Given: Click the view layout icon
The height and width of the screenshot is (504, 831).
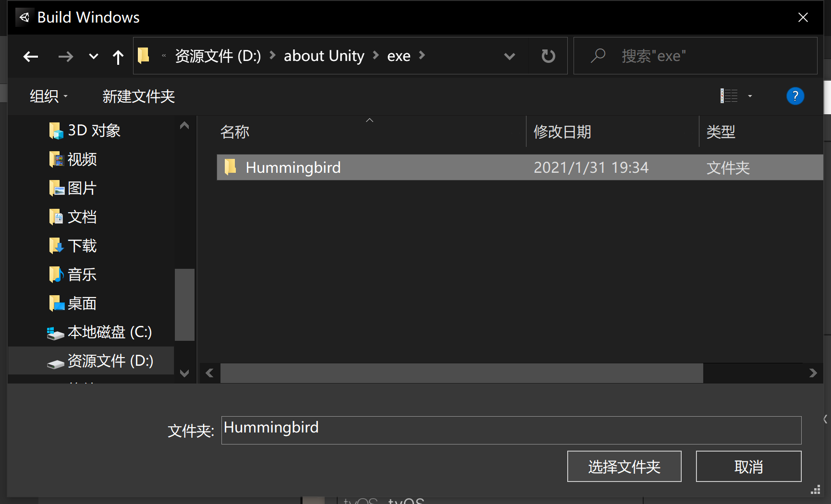Looking at the screenshot, I should (x=729, y=96).
